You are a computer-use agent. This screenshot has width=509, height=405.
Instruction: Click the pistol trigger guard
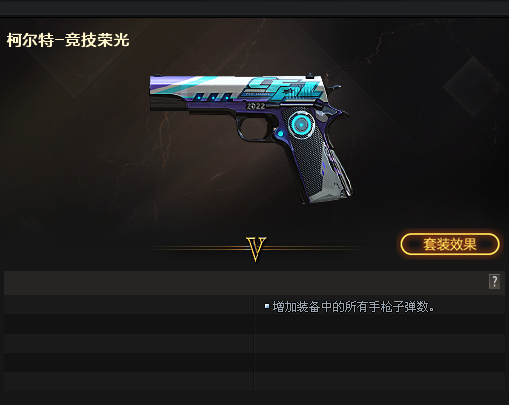[254, 128]
